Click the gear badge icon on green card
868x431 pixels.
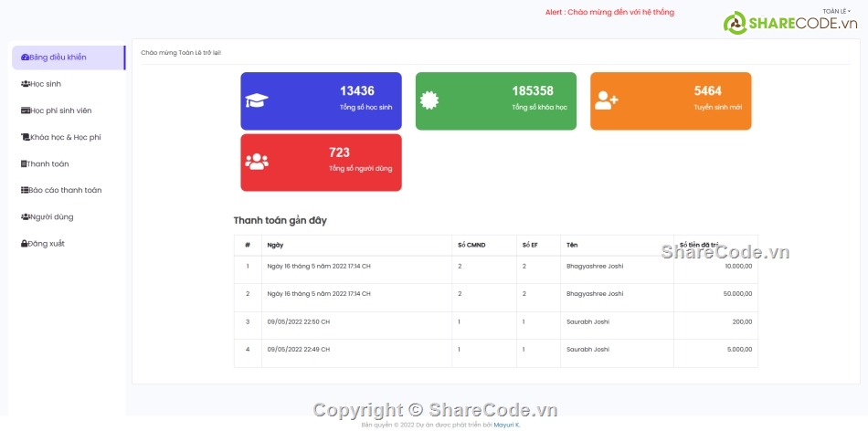[429, 100]
